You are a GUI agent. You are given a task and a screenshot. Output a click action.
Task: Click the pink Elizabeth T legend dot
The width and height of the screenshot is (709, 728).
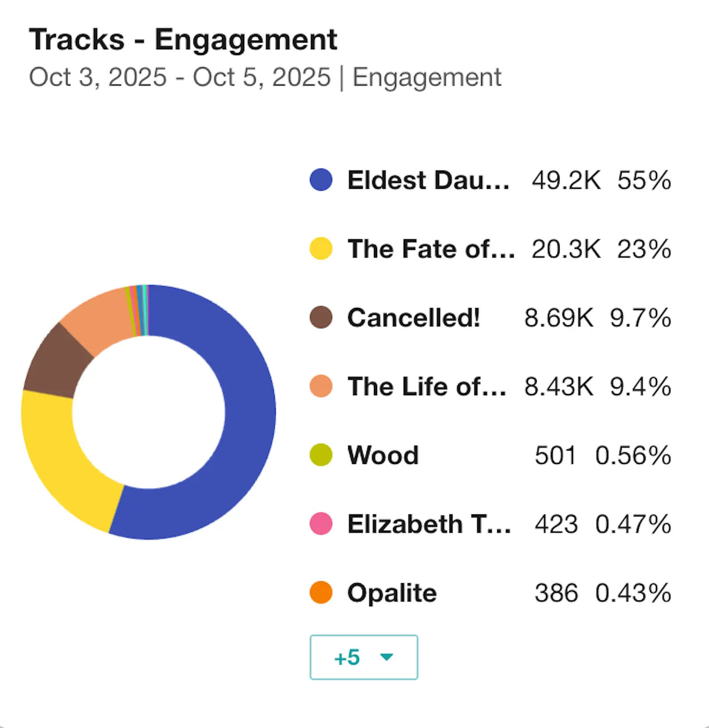pos(321,524)
